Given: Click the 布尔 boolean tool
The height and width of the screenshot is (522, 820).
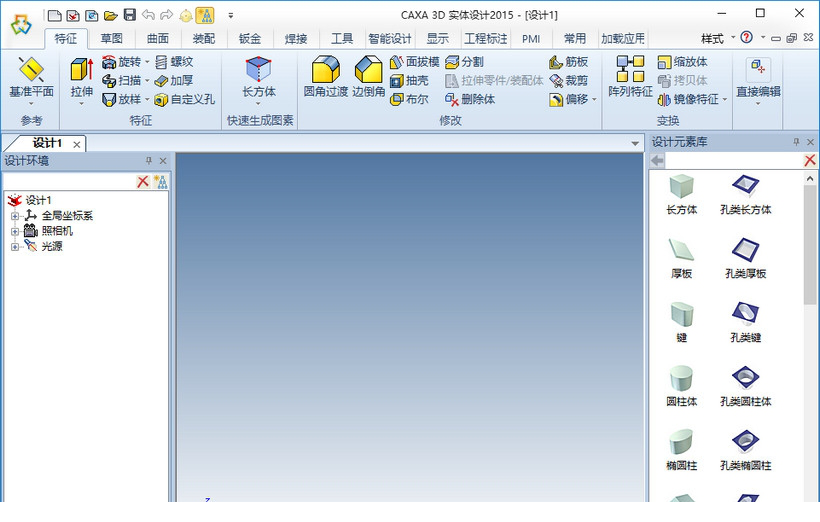Looking at the screenshot, I should [409, 99].
